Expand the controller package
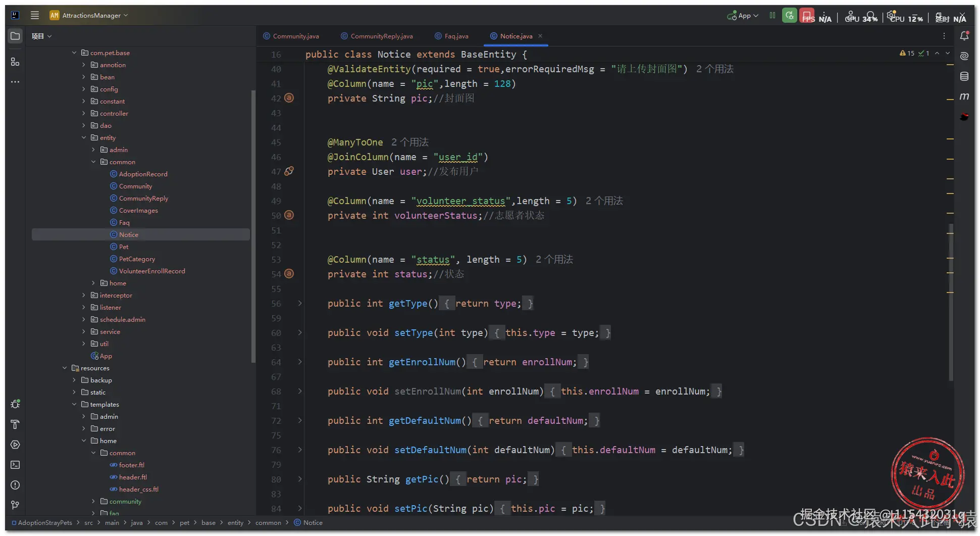This screenshot has width=980, height=536. 84,113
